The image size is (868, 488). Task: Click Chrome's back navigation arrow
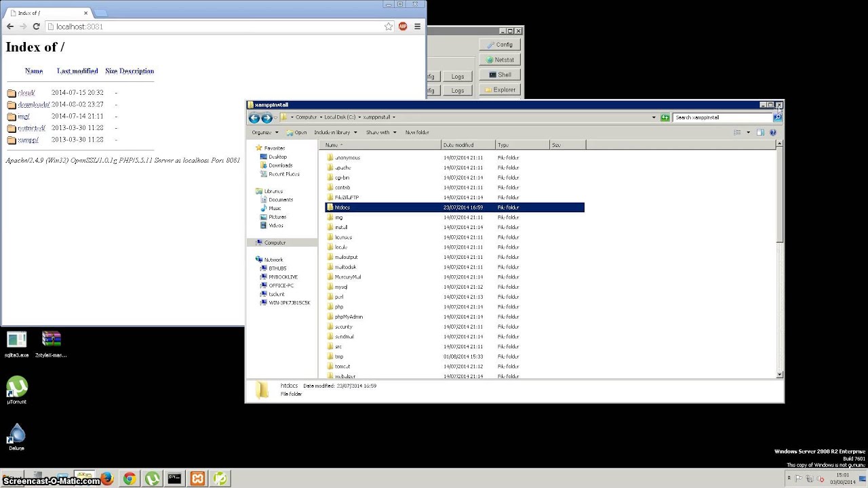[x=9, y=26]
